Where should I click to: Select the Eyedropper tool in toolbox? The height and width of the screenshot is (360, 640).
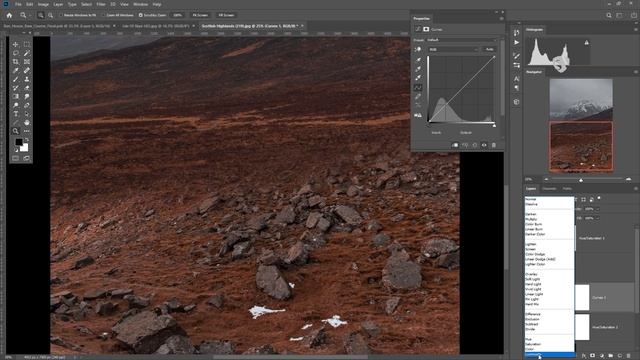[x=16, y=71]
